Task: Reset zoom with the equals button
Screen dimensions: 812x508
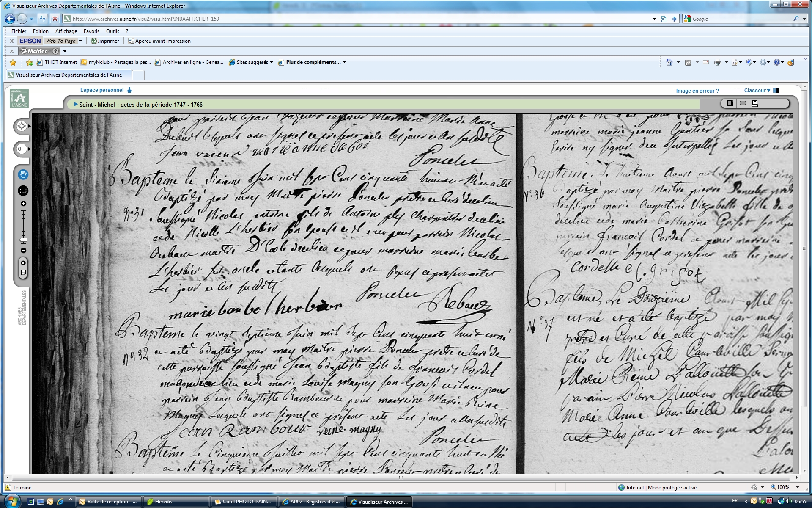Action: coord(23,263)
